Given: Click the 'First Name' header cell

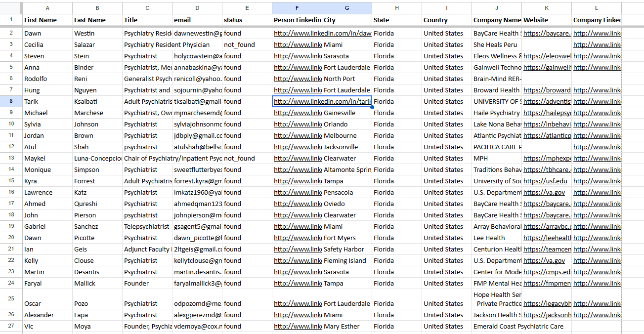Looking at the screenshot, I should (47, 20).
